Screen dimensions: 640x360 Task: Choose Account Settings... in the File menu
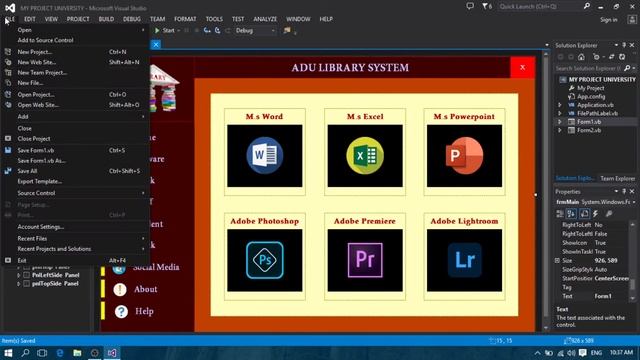coord(75,227)
